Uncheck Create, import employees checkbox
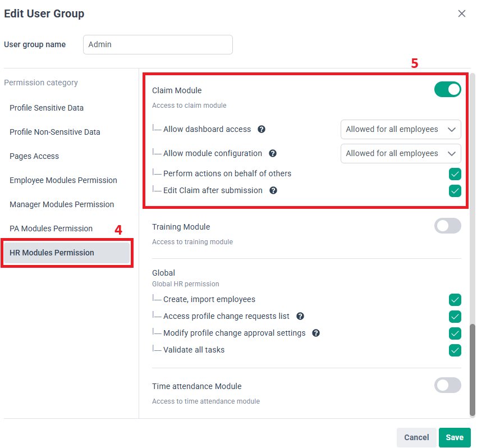 [455, 300]
